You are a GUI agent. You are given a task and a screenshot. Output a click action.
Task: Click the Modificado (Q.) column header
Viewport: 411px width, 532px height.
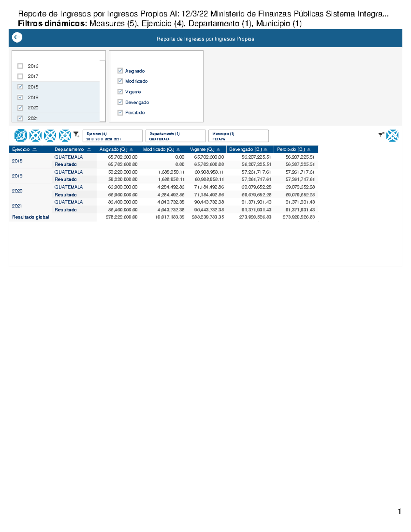coord(159,149)
